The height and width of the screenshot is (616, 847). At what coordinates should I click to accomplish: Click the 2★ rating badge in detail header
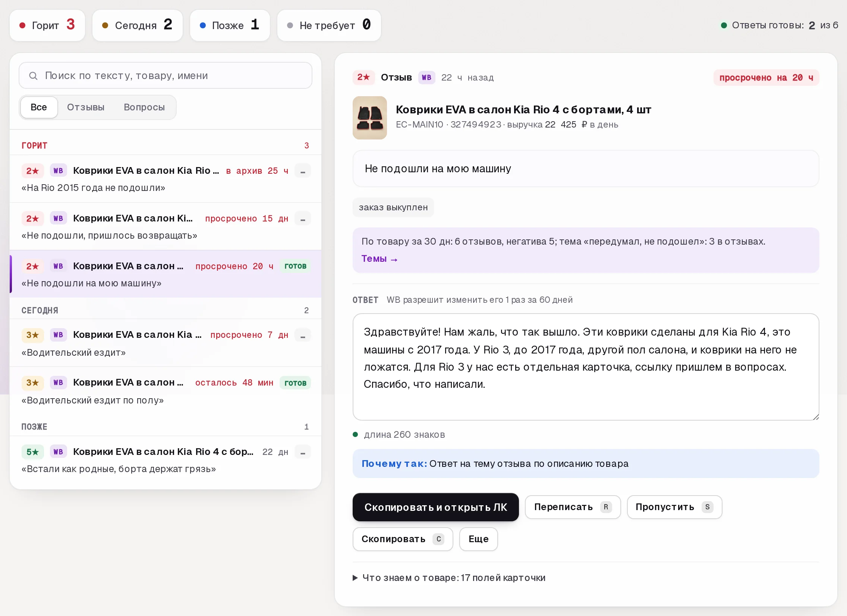click(363, 77)
